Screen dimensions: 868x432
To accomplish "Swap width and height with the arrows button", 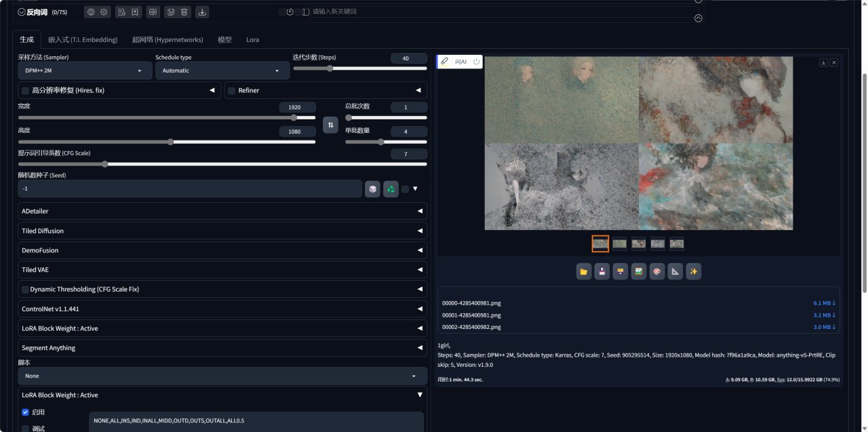I will (x=330, y=125).
